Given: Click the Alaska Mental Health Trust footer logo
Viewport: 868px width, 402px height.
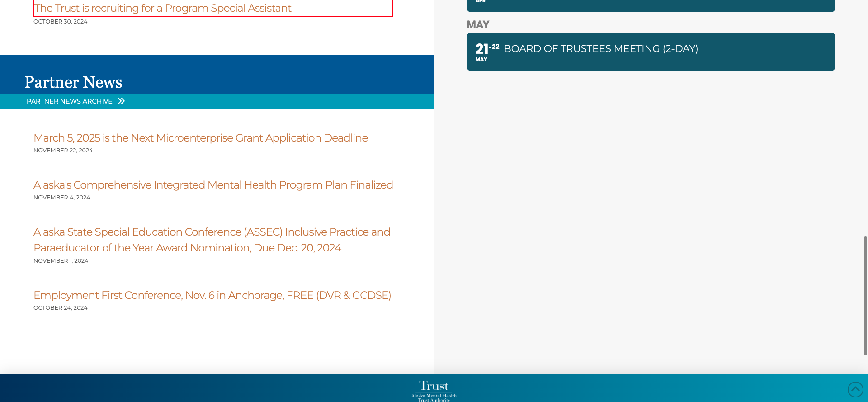Looking at the screenshot, I should pyautogui.click(x=434, y=391).
